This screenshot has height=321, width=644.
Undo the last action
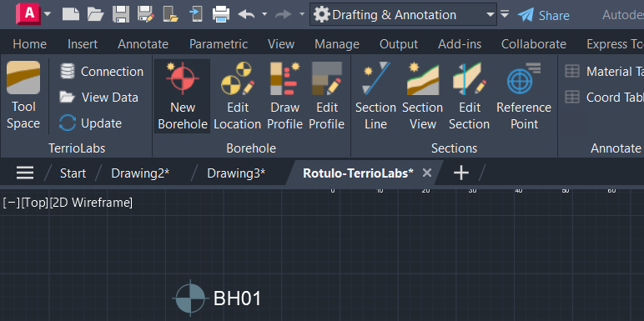pyautogui.click(x=246, y=14)
